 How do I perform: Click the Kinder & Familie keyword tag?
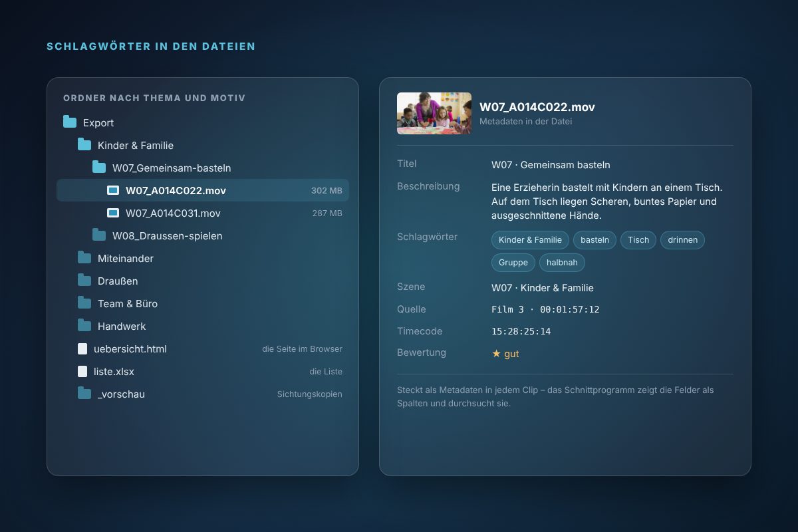click(x=530, y=240)
